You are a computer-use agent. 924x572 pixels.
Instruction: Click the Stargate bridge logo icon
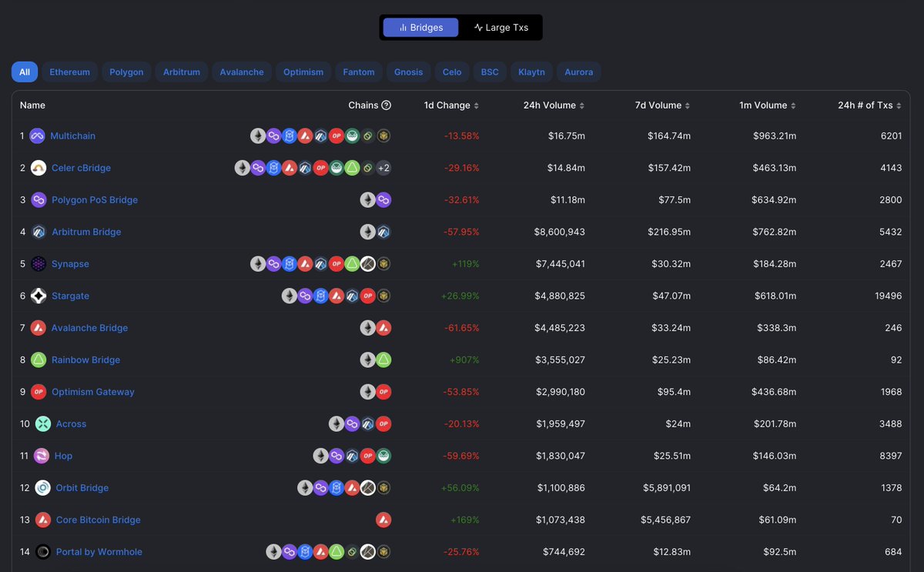[38, 296]
